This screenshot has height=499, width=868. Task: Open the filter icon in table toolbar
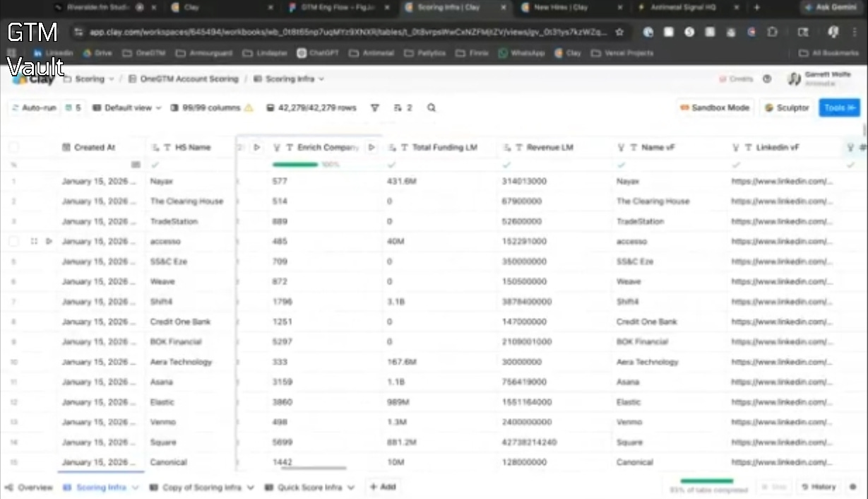pos(375,108)
